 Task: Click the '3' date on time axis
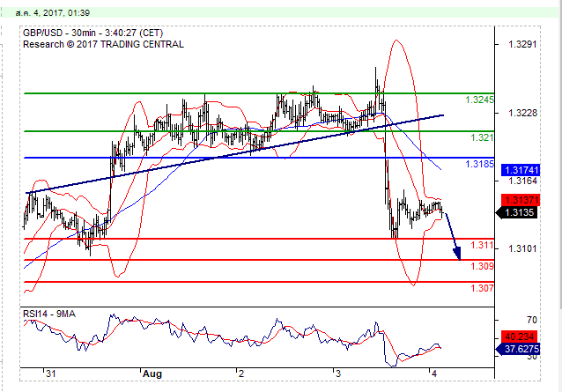coord(338,374)
